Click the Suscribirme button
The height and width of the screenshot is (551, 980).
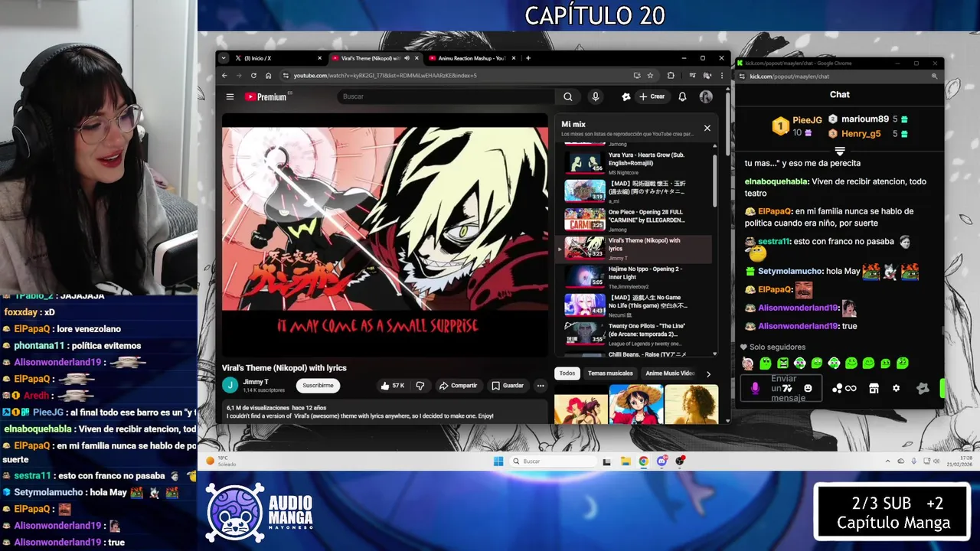(318, 386)
